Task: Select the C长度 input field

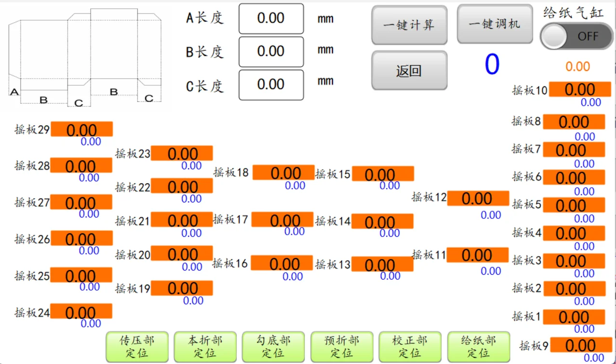Action: (x=271, y=85)
